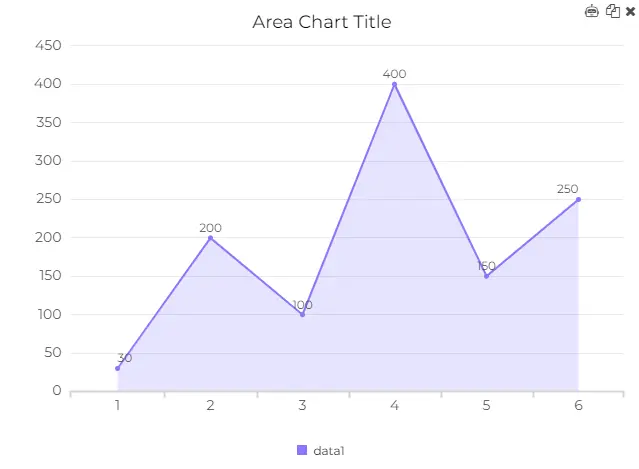The height and width of the screenshot is (469, 639).
Task: Click x-axis label 6
Action: click(x=578, y=405)
